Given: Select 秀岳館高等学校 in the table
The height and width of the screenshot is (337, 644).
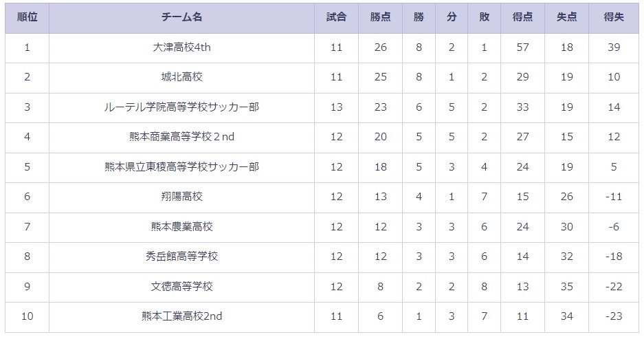Looking at the screenshot, I should click(x=181, y=257).
